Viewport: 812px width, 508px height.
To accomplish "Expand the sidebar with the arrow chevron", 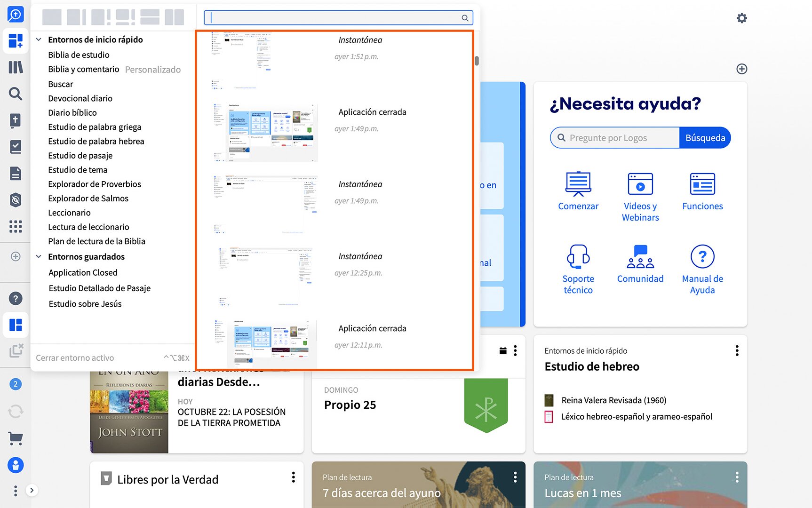I will [32, 491].
